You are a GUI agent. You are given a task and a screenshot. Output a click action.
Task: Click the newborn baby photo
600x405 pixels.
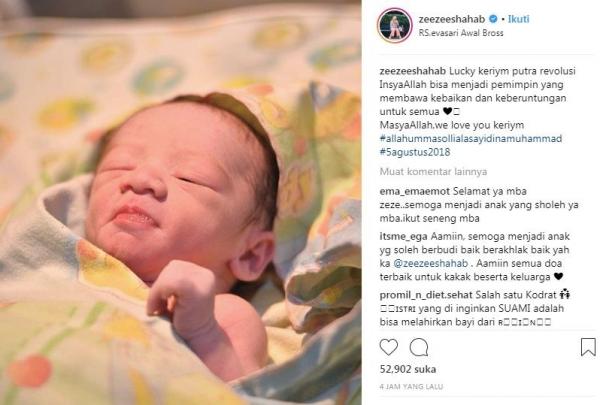point(181,202)
